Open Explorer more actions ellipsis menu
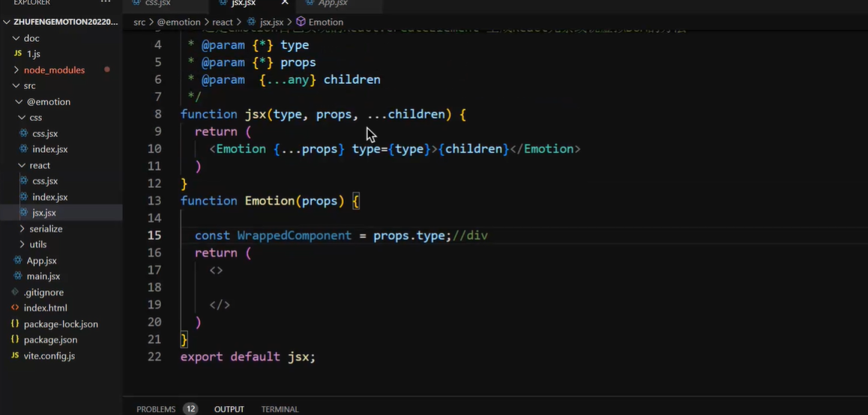Screen dimensions: 868x415 point(106,3)
